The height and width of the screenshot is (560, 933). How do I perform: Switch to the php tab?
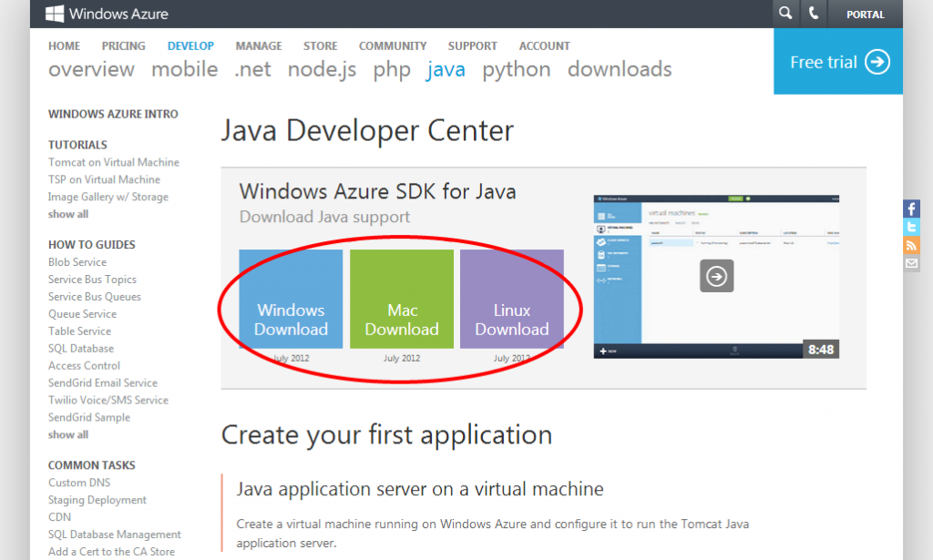point(392,70)
